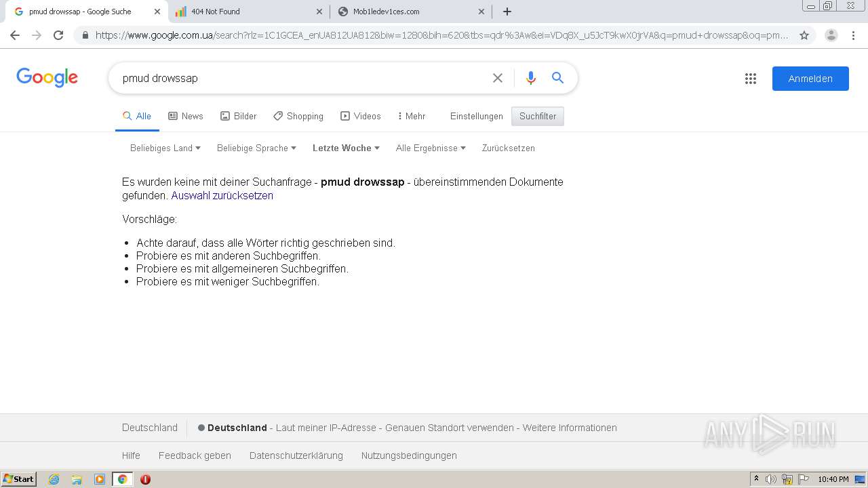The height and width of the screenshot is (488, 868).
Task: Close the Mob1ledev1ces.com tab
Action: (x=481, y=12)
